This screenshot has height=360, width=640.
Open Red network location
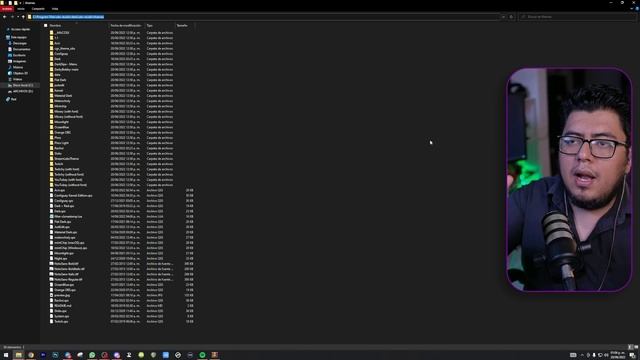click(x=11, y=99)
